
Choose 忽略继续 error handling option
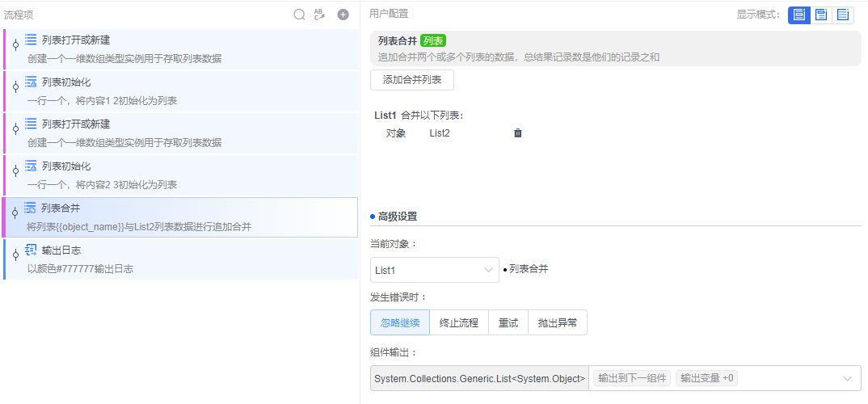tap(400, 322)
